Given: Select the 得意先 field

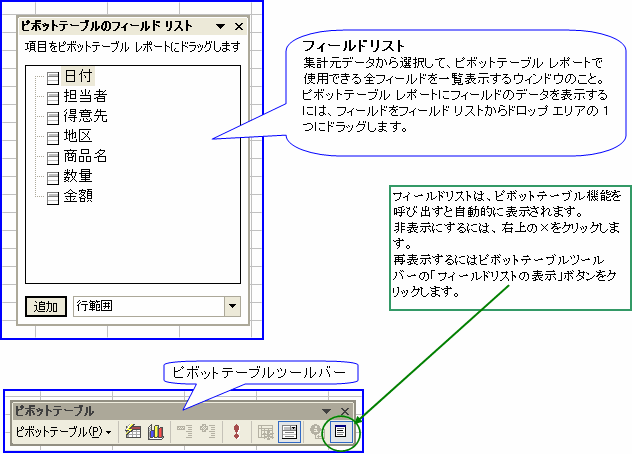Looking at the screenshot, I should [x=85, y=116].
